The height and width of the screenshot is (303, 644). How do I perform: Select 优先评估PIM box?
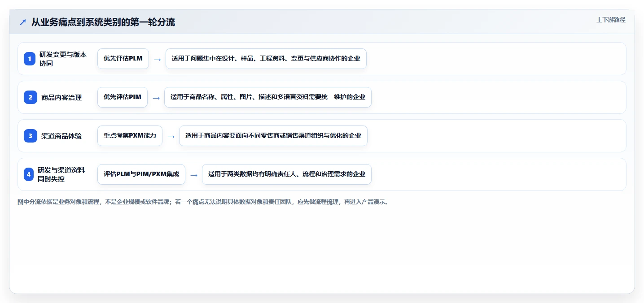click(123, 97)
